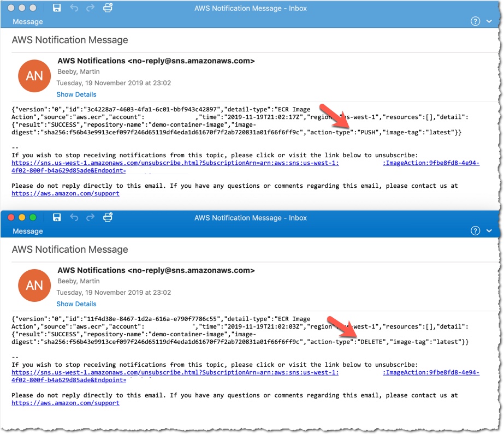
Task: Click recipient "Beeby, Martin" in the bottom email
Action: (x=79, y=281)
